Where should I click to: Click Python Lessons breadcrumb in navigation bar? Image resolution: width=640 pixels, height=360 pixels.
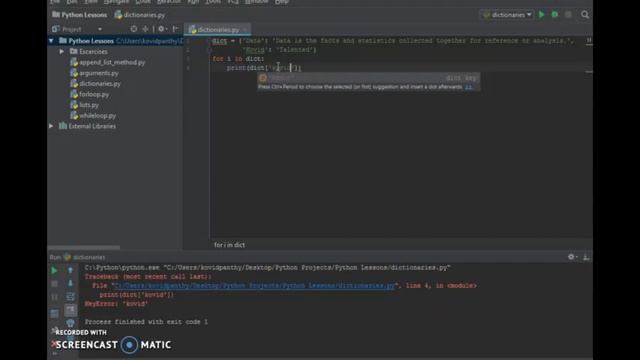coord(80,15)
